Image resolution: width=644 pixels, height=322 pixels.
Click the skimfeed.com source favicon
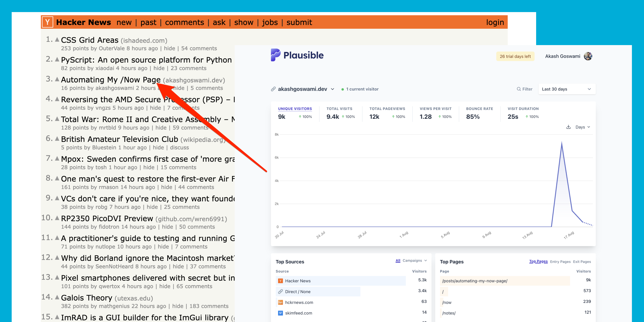click(x=281, y=313)
